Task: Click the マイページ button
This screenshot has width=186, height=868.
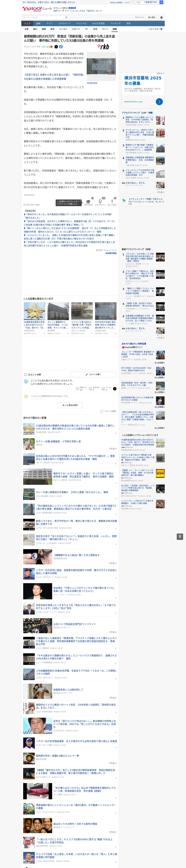Action: (139, 18)
